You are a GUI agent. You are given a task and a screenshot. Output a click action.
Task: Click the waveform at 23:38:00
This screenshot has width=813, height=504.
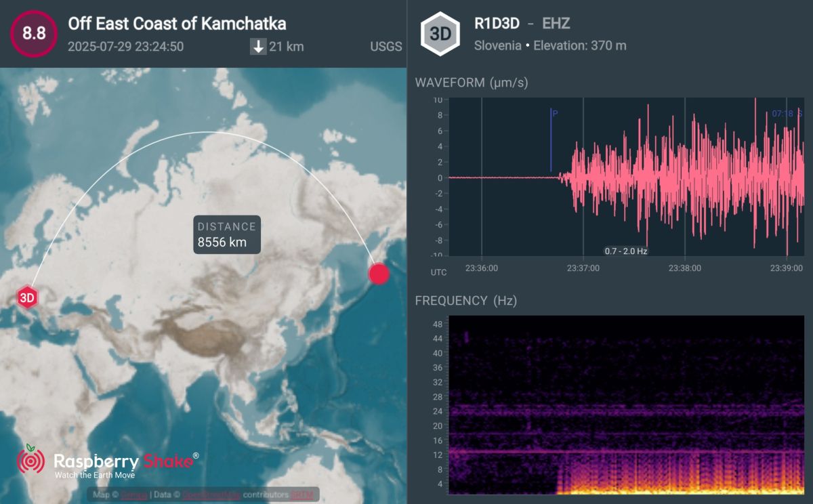684,177
